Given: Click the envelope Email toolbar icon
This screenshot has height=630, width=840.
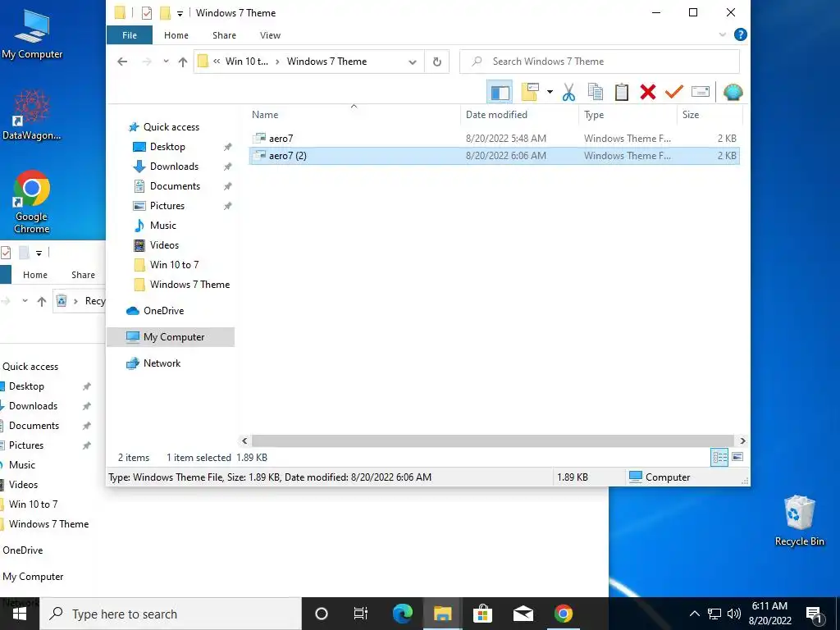Looking at the screenshot, I should click(x=701, y=92).
